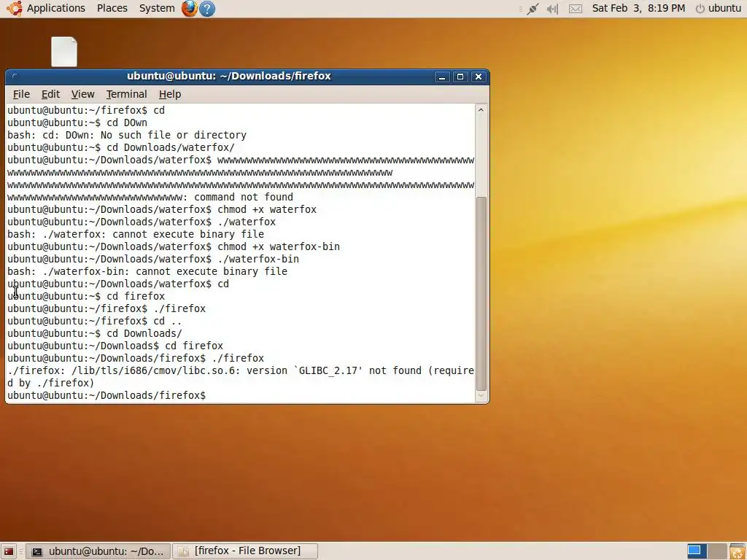Click the Ubuntu logo icon

(x=14, y=8)
